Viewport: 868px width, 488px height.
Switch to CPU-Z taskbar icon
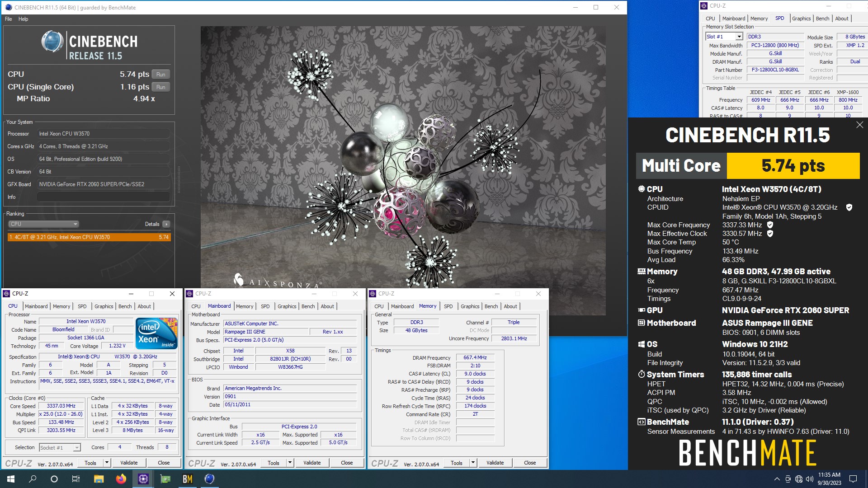coord(143,479)
